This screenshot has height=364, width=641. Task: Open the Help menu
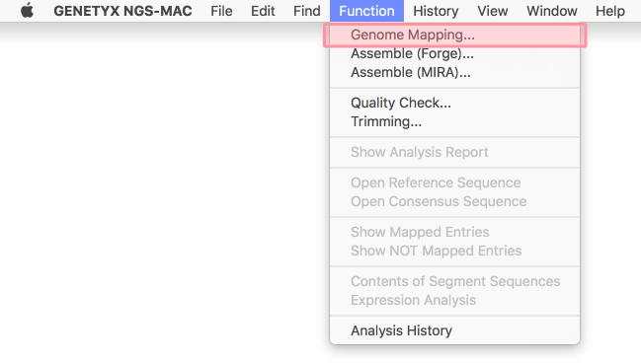[610, 11]
